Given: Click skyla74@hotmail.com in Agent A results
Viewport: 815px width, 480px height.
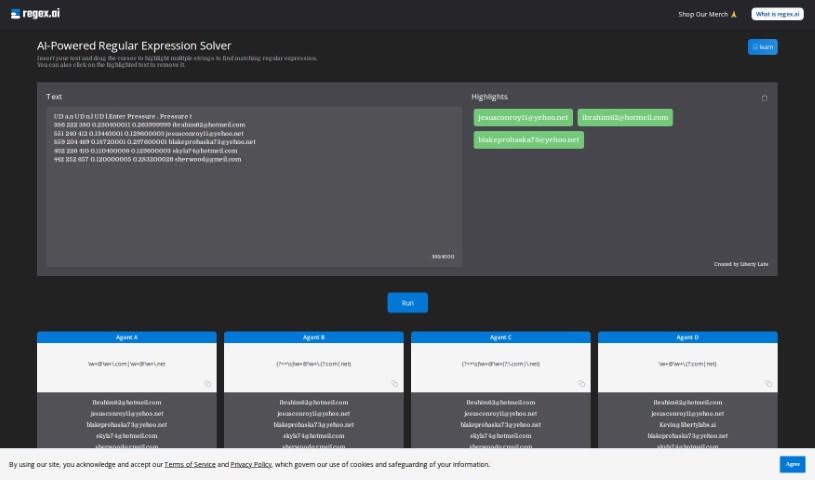Looking at the screenshot, I should click(126, 436).
